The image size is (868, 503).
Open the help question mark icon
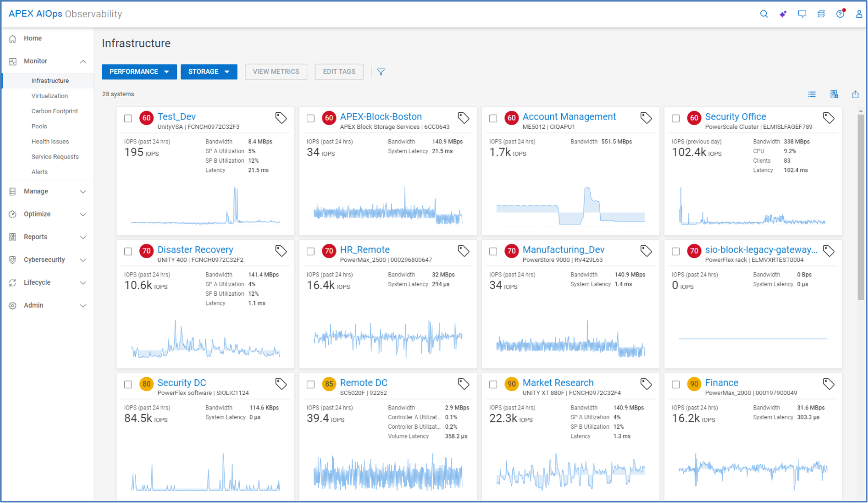pos(840,14)
